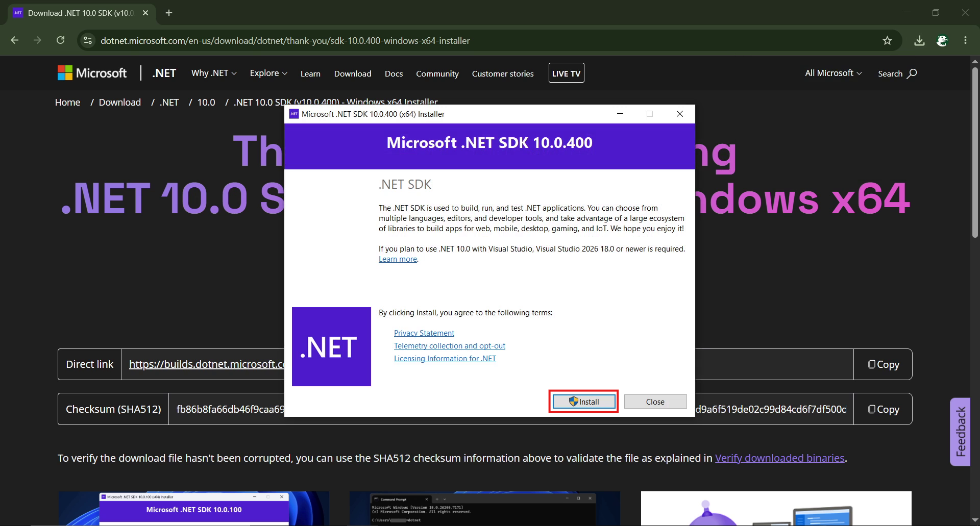Open the Privacy Statement link
The width and height of the screenshot is (980, 526).
tap(424, 333)
